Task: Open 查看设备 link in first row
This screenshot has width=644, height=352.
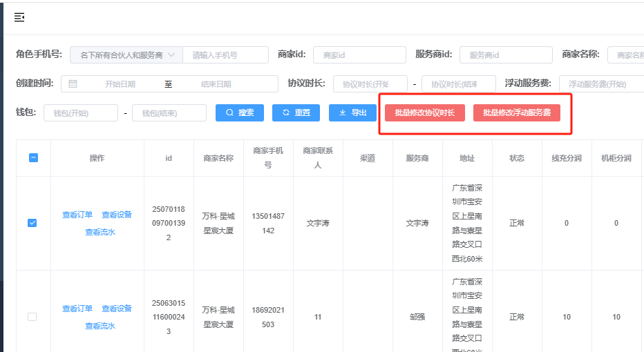Action: 117,214
